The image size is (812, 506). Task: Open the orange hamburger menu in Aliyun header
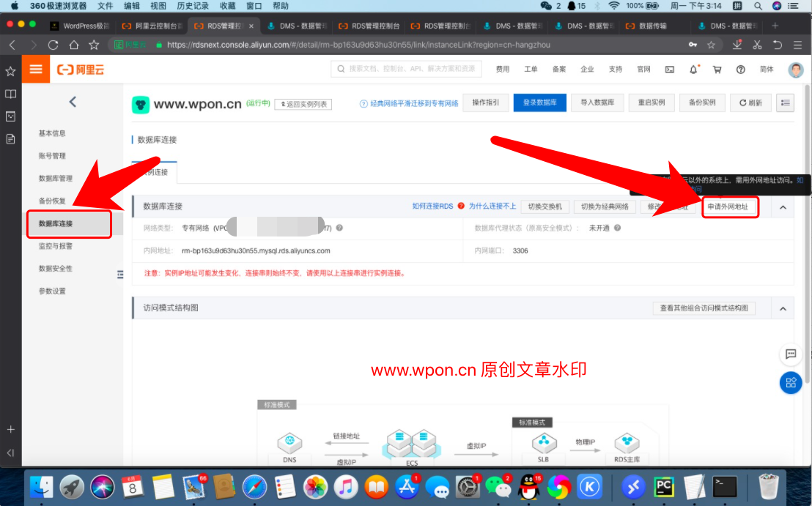[x=36, y=69]
